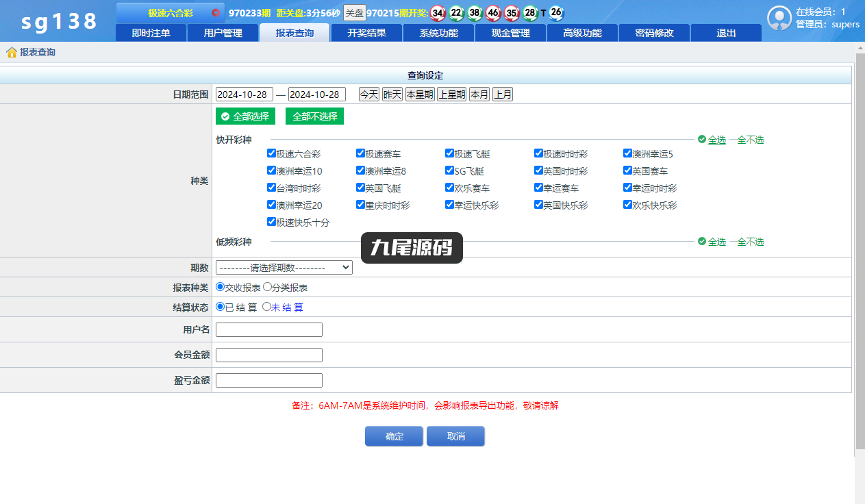865x504 pixels.
Task: Click the 昨天 date button
Action: click(392, 94)
